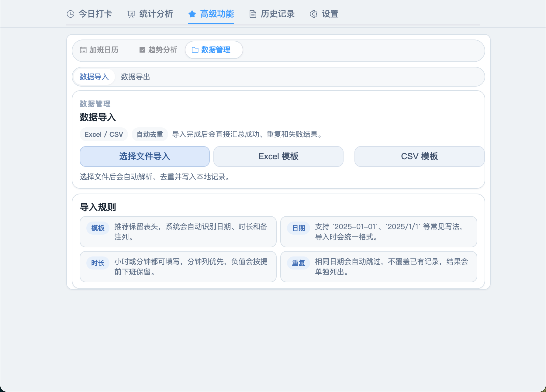Click the trend chart icon for 趋势分析
This screenshot has height=392, width=546.
(x=142, y=50)
